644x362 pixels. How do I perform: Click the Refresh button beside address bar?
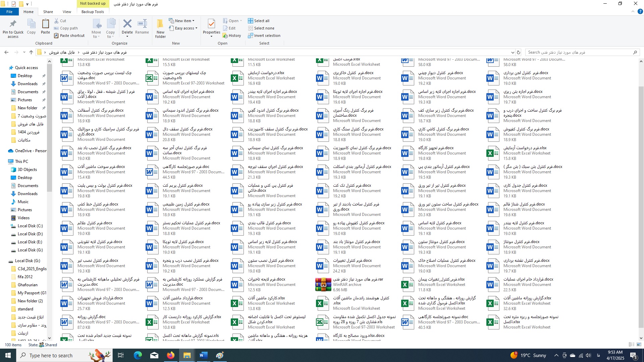pyautogui.click(x=519, y=53)
